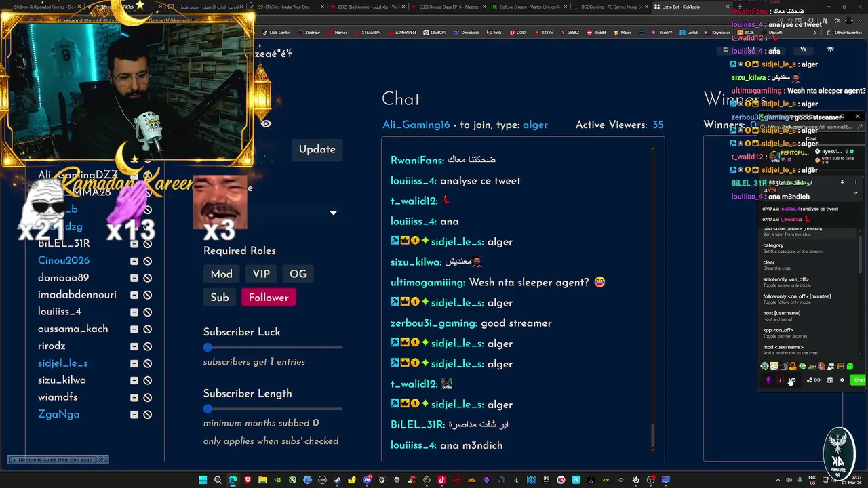Open the Reddit bookmark
The image size is (868, 488).
click(x=597, y=33)
